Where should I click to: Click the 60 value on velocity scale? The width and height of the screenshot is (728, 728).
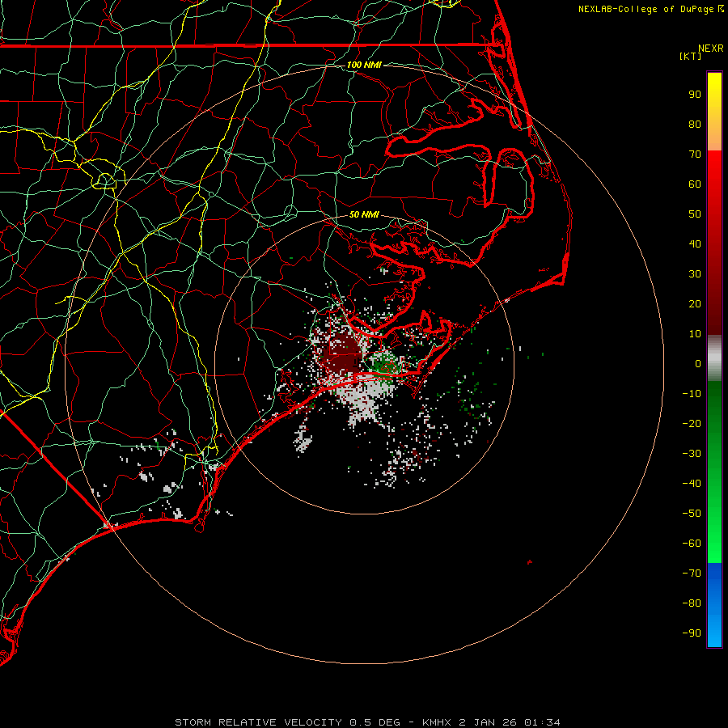695,184
